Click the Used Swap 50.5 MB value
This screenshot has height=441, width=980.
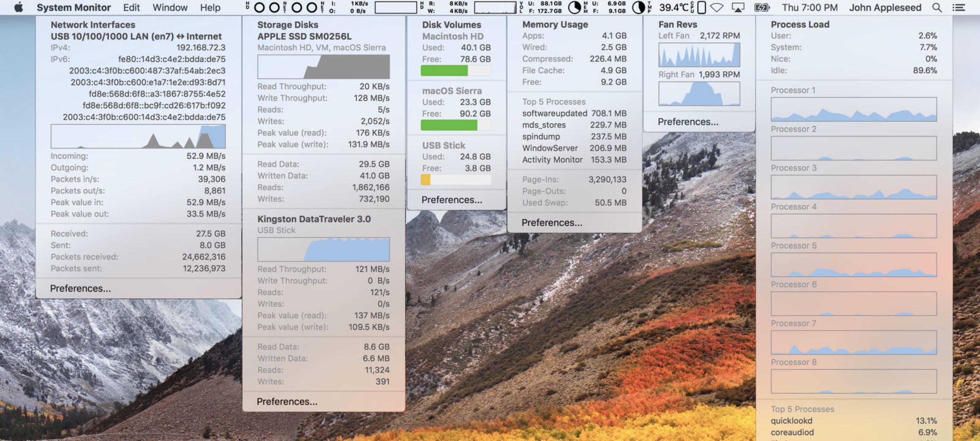click(x=610, y=203)
